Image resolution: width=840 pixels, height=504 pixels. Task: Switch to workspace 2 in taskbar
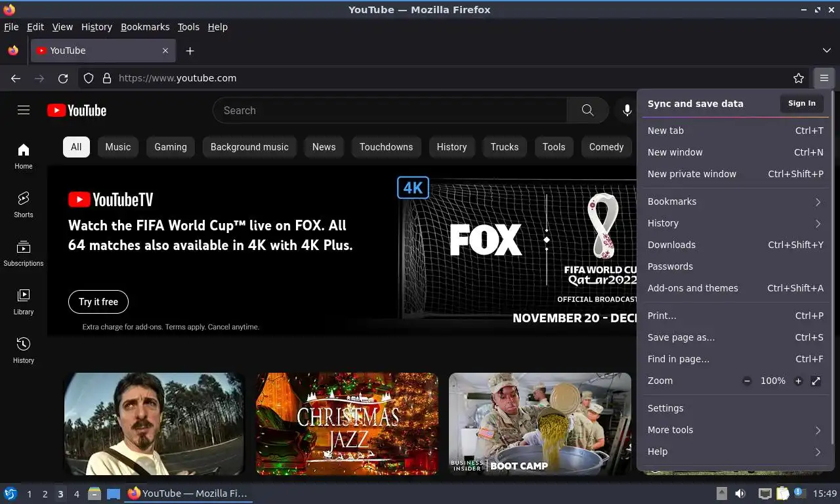(x=45, y=494)
